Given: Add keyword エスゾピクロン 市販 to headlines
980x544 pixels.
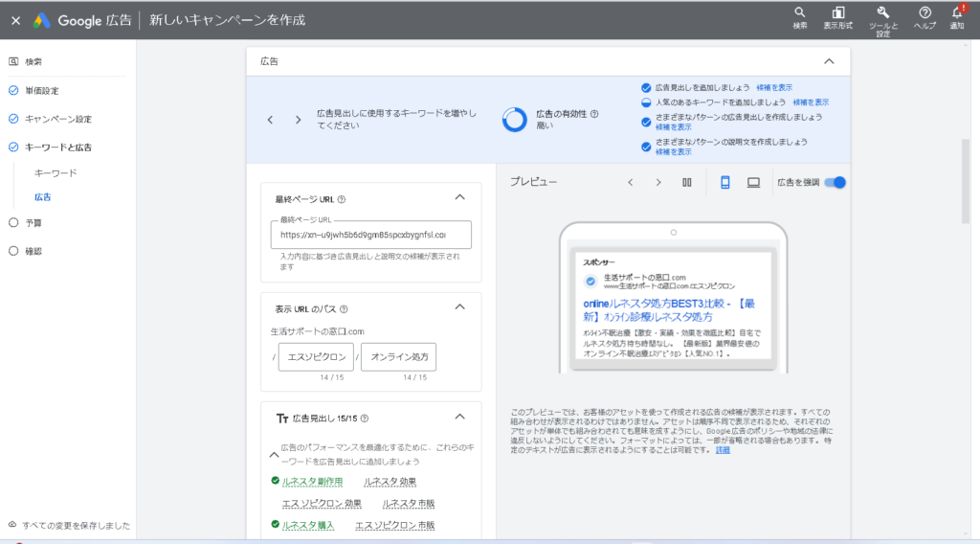Looking at the screenshot, I should click(x=394, y=525).
